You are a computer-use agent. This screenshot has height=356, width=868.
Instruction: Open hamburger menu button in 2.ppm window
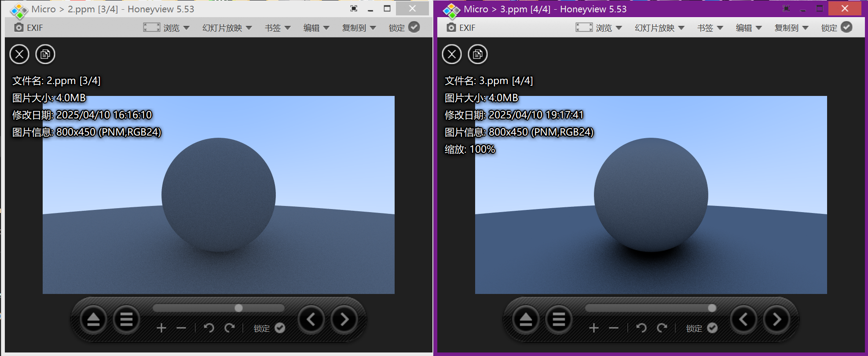coord(126,319)
